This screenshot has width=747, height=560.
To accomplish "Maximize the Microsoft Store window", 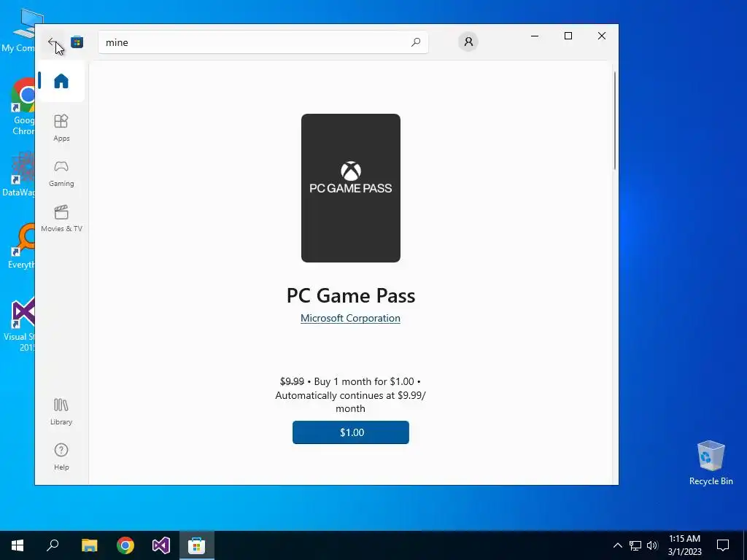I will tap(568, 36).
